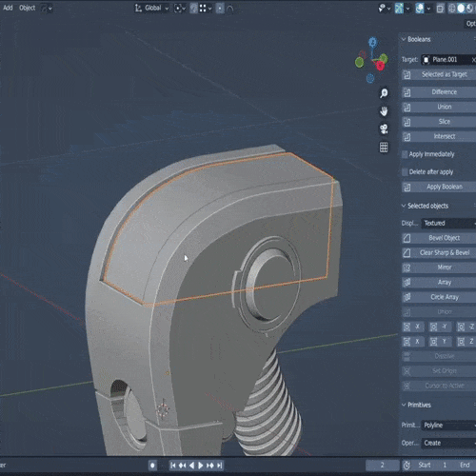
Task: Click the Bevel Object button
Action: coord(439,238)
